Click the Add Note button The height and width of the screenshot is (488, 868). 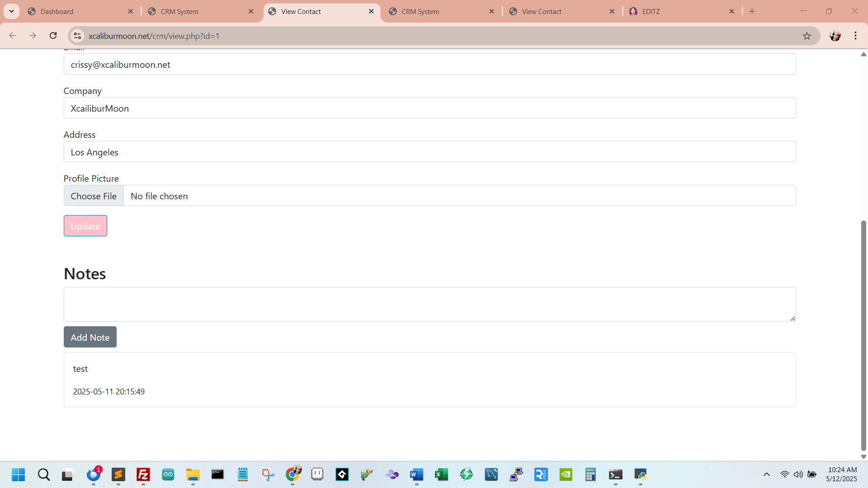coord(90,337)
